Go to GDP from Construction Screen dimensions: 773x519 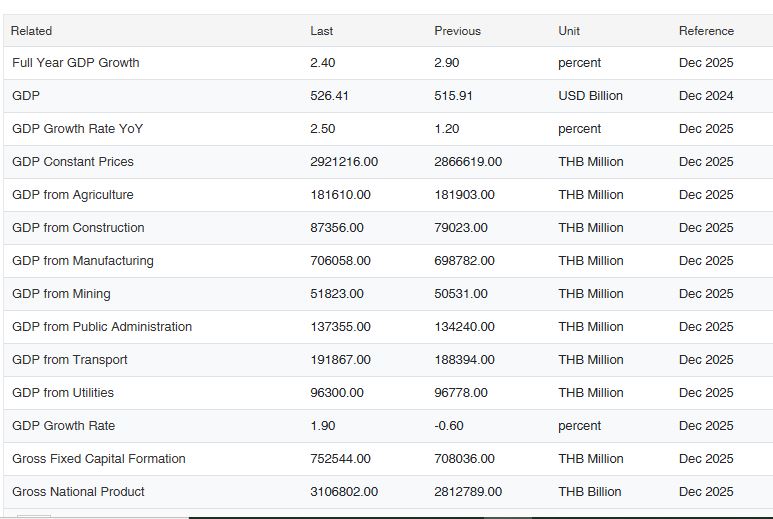(x=78, y=228)
